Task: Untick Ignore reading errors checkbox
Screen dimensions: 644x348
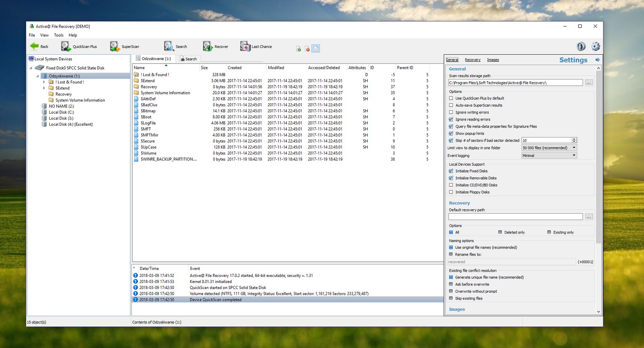Action: click(451, 119)
